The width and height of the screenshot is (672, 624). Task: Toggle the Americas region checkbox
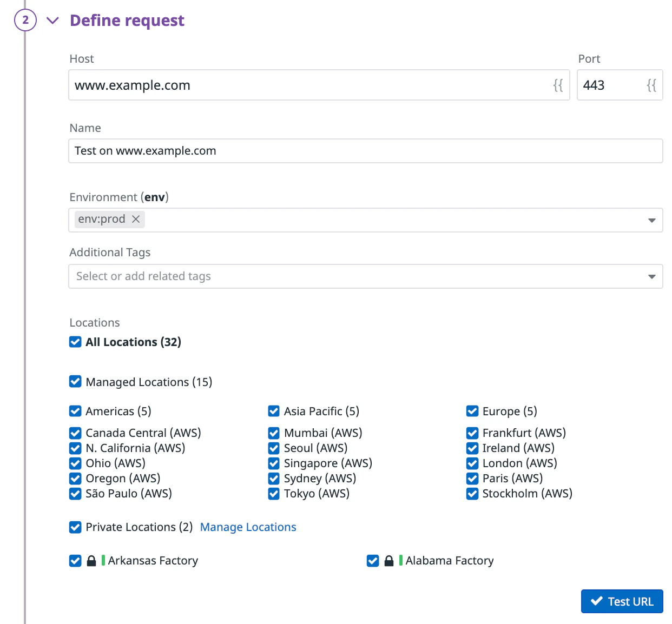(75, 411)
